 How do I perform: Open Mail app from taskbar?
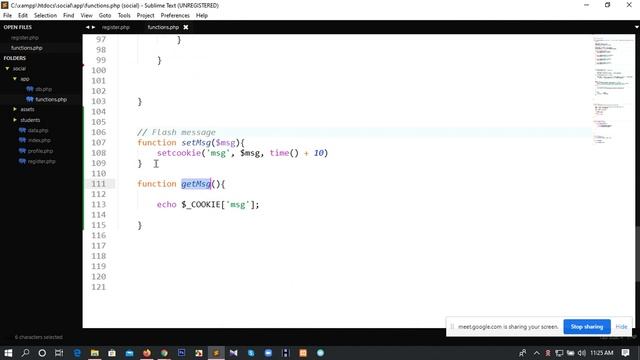129,353
